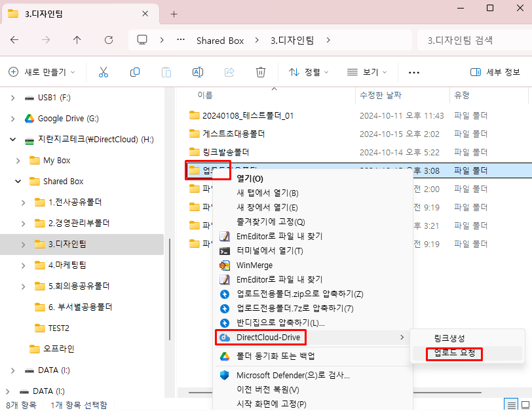Open a new tab with plus button
The width and height of the screenshot is (532, 411).
pyautogui.click(x=174, y=14)
